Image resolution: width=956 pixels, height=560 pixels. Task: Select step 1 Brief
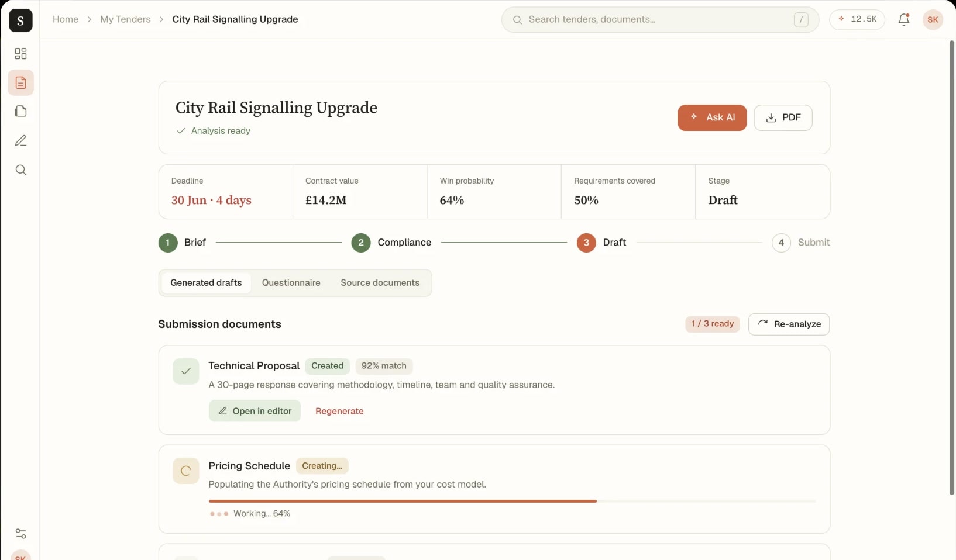tap(183, 243)
